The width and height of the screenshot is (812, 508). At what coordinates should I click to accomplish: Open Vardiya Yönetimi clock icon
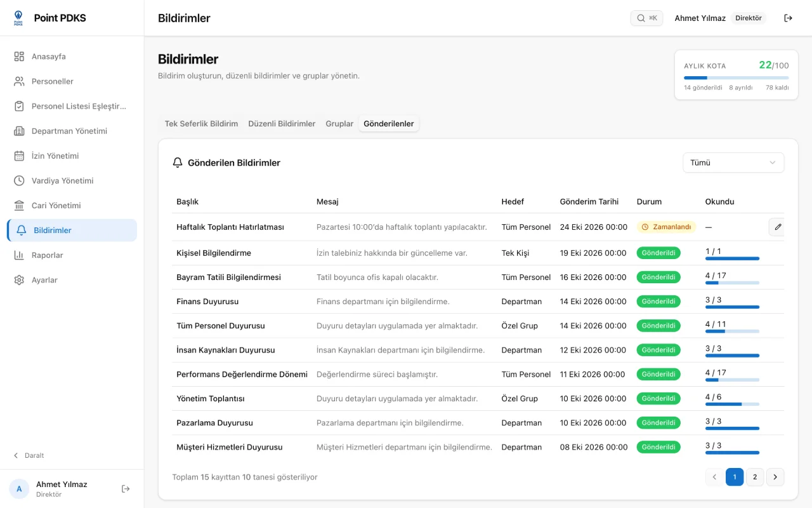[x=19, y=180]
